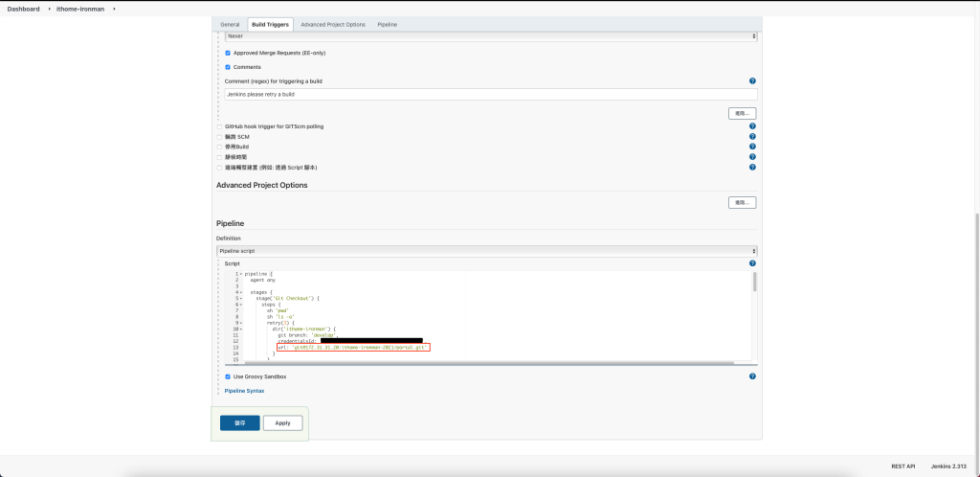This screenshot has height=477, width=980.
Task: Open 進階 button under Advanced Project Options
Action: (x=742, y=202)
